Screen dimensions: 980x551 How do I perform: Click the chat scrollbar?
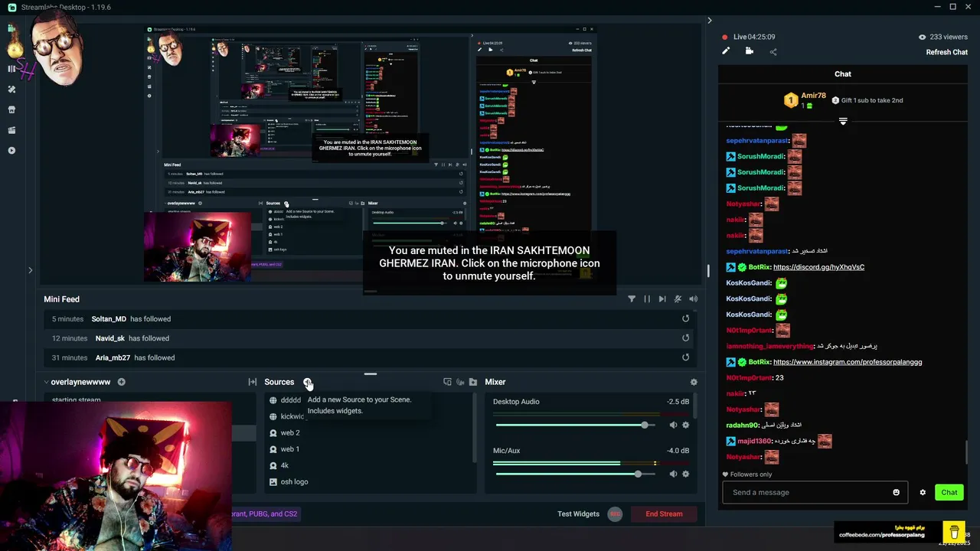[x=967, y=452]
